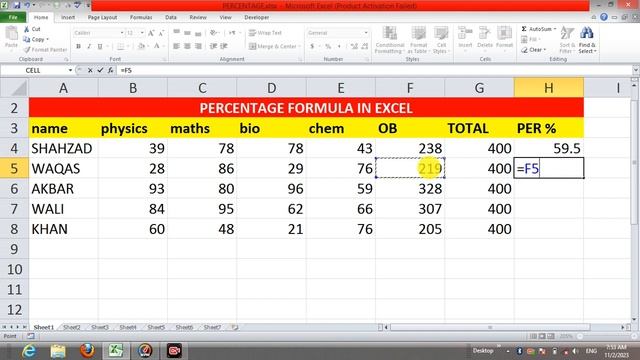Image resolution: width=640 pixels, height=360 pixels.
Task: Center text horizontally
Action: (x=187, y=47)
